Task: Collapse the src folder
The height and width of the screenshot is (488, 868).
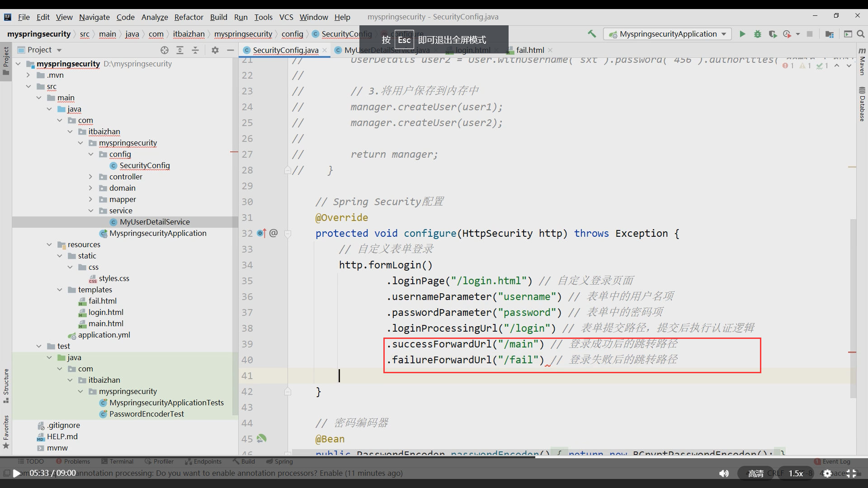Action: [28, 86]
